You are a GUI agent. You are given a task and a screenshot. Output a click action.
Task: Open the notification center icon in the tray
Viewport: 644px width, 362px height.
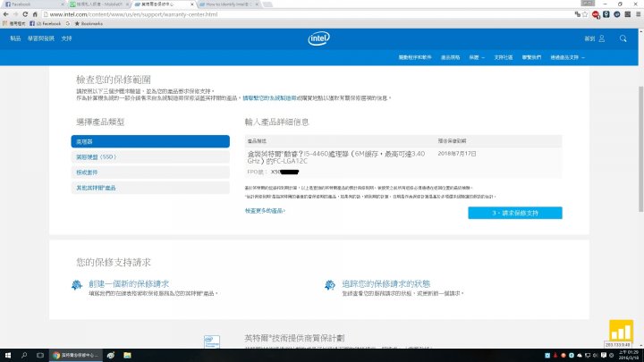pos(604,356)
